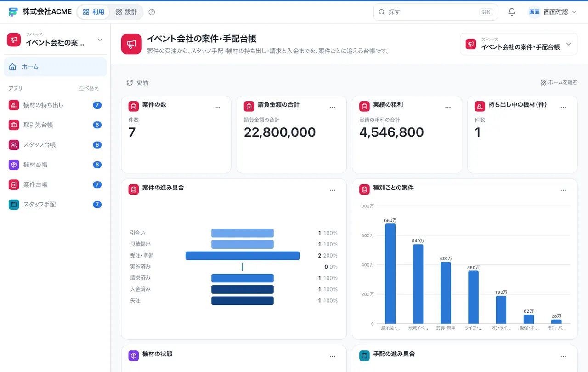Click the スタッフ手配 calendar icon
The image size is (588, 372).
point(14,204)
